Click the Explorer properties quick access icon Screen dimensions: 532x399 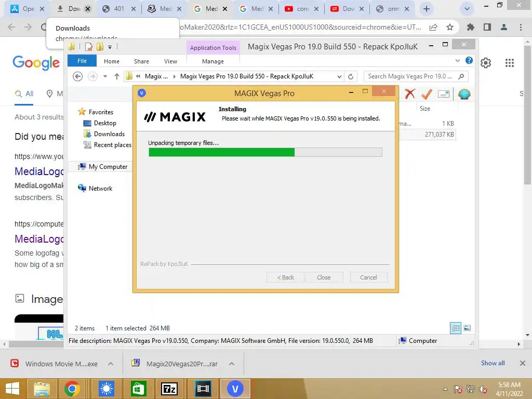(88, 47)
